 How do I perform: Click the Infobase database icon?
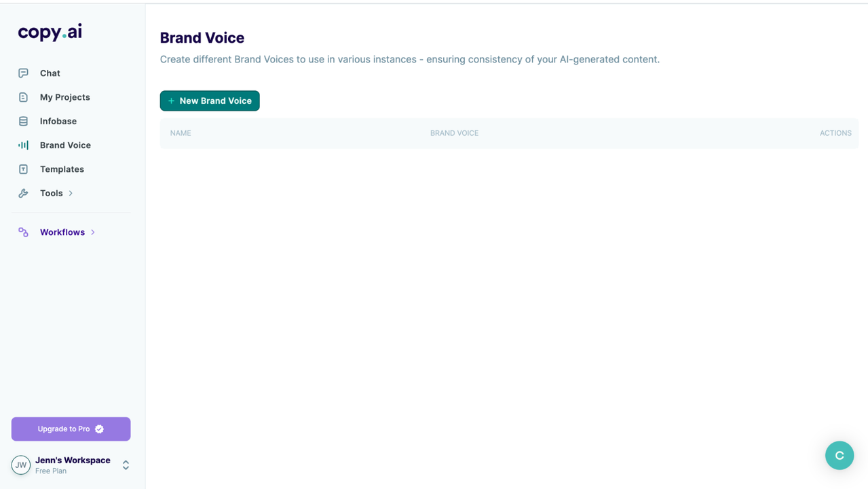point(23,122)
